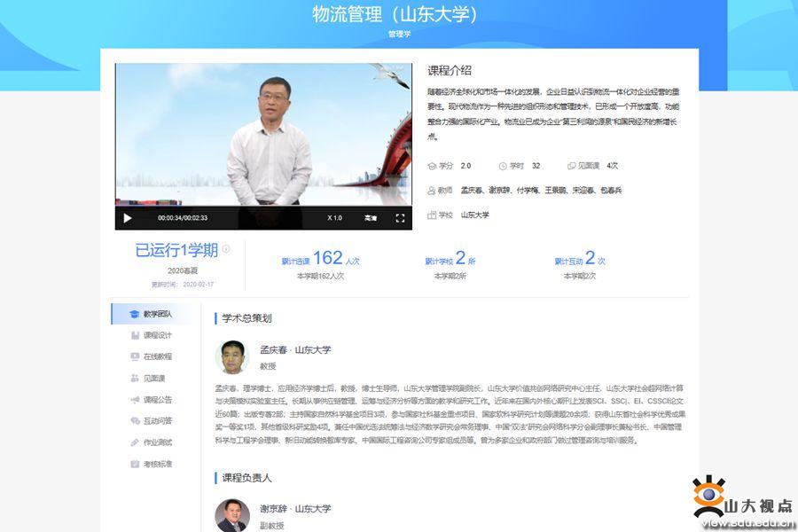Open the 高清 video quality selector
This screenshot has height=532, width=798.
[x=370, y=218]
